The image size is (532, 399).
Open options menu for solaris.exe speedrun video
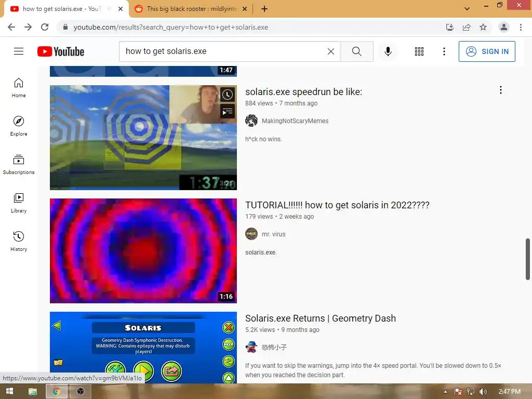501,90
